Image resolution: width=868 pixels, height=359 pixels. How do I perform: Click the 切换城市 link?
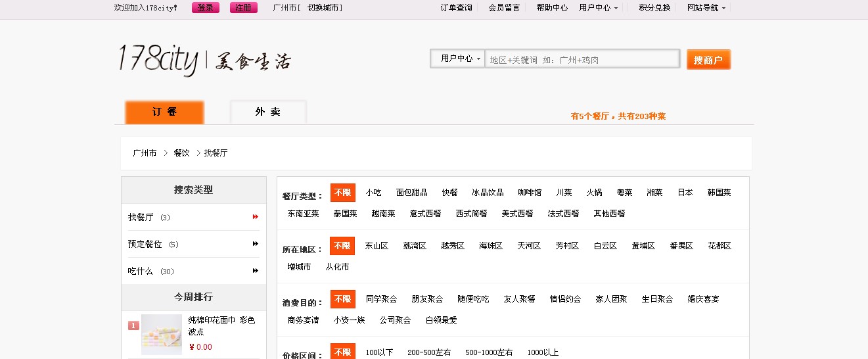[x=325, y=8]
